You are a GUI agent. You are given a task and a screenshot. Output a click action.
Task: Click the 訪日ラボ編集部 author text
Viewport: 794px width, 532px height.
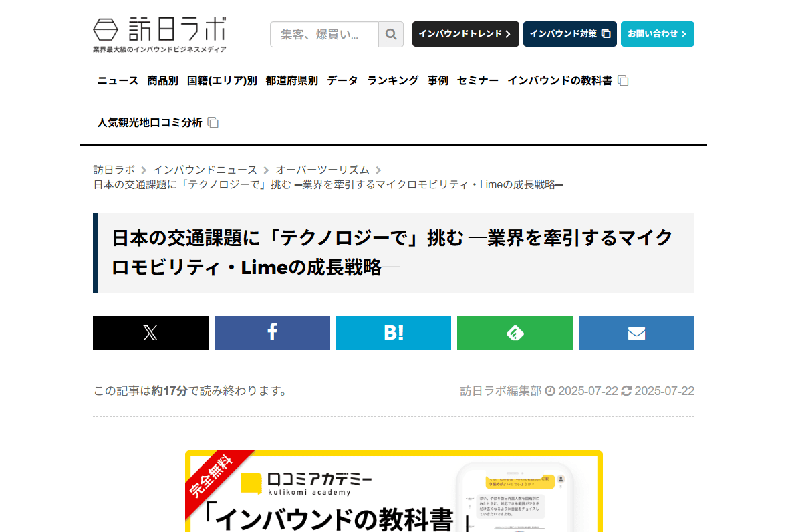click(501, 391)
